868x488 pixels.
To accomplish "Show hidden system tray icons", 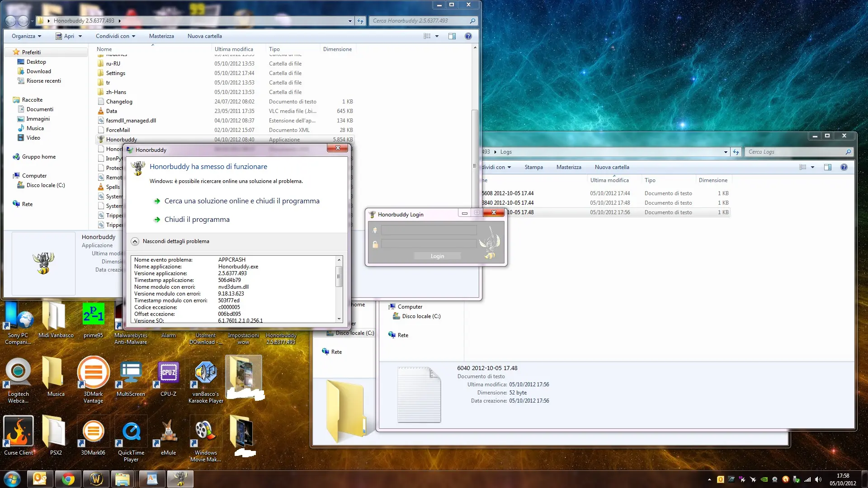I will click(x=709, y=479).
